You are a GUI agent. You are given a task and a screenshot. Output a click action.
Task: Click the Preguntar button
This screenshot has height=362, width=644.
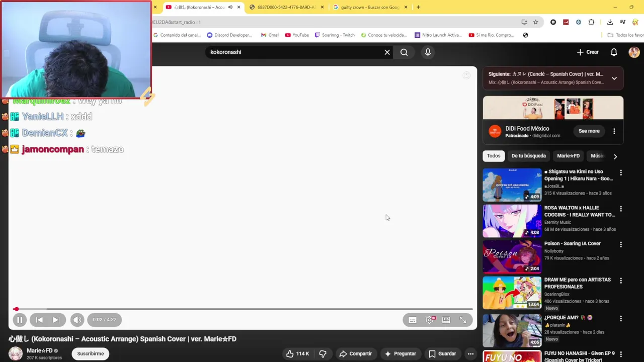pyautogui.click(x=400, y=354)
